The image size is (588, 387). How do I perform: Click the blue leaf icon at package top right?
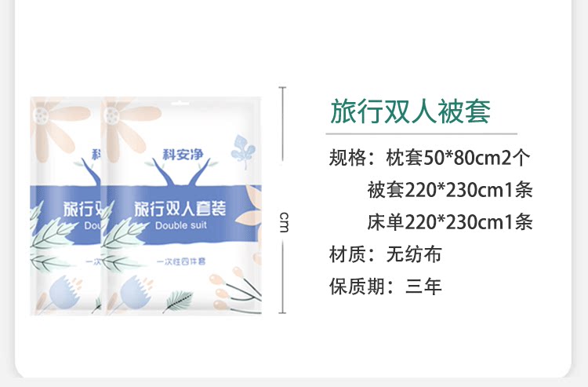click(242, 152)
